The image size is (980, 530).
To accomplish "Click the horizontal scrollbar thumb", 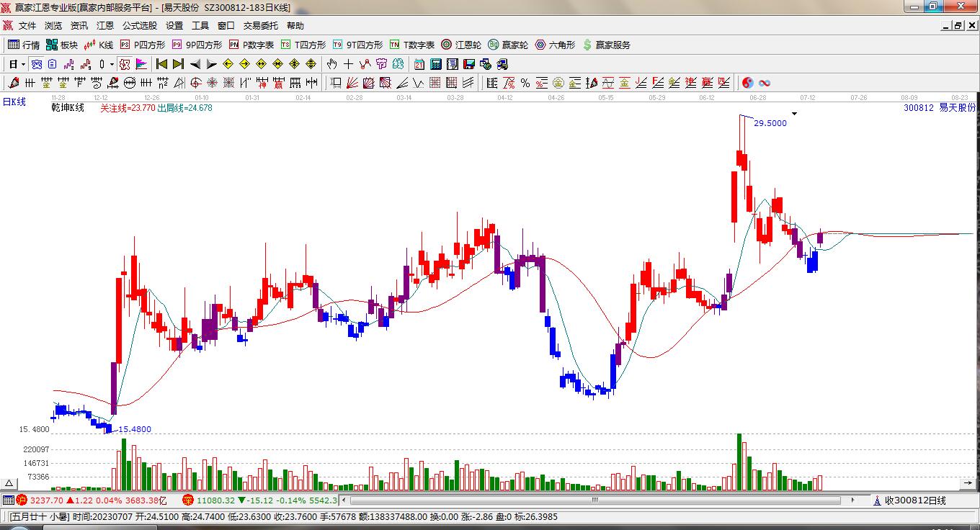I will (595, 500).
